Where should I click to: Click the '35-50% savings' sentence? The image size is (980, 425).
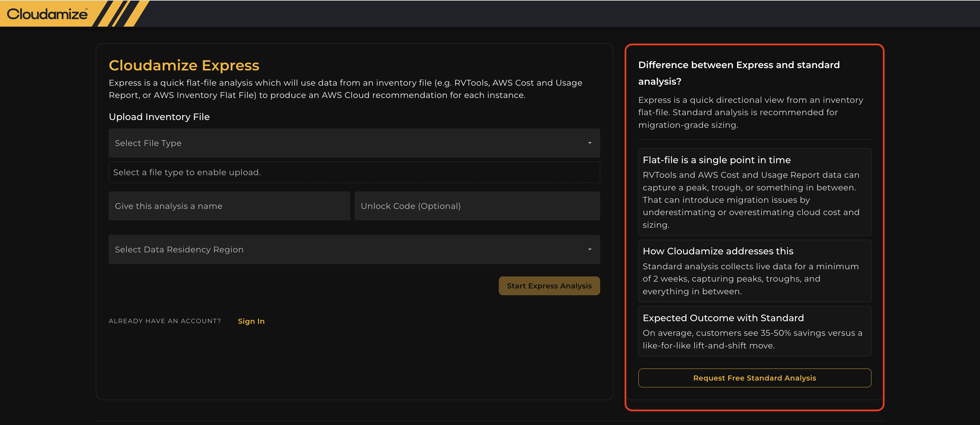click(752, 339)
